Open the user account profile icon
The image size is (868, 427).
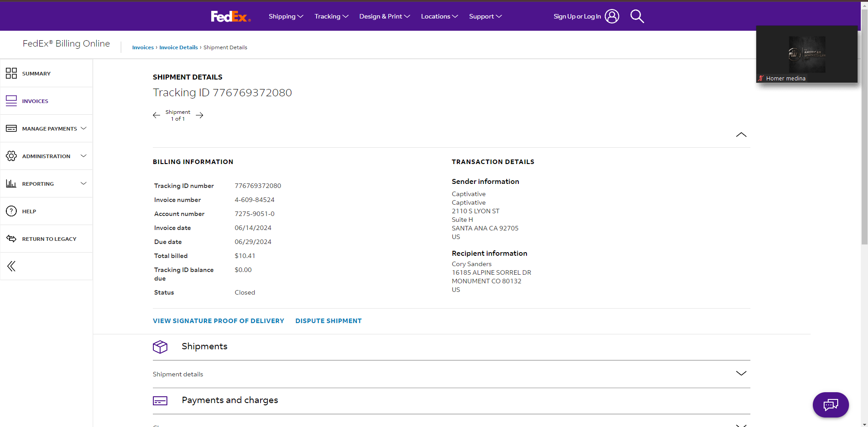tap(612, 16)
